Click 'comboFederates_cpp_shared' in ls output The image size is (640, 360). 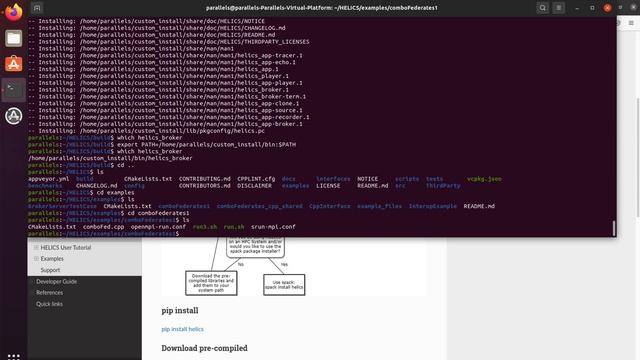(260, 206)
